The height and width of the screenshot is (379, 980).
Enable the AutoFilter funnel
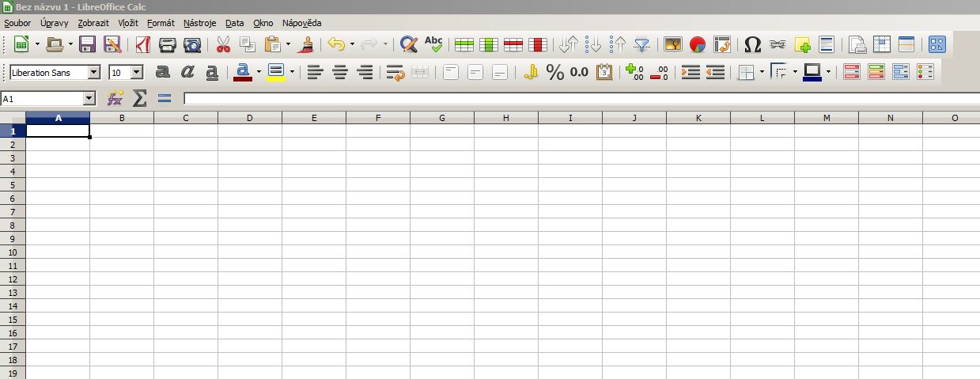[641, 44]
